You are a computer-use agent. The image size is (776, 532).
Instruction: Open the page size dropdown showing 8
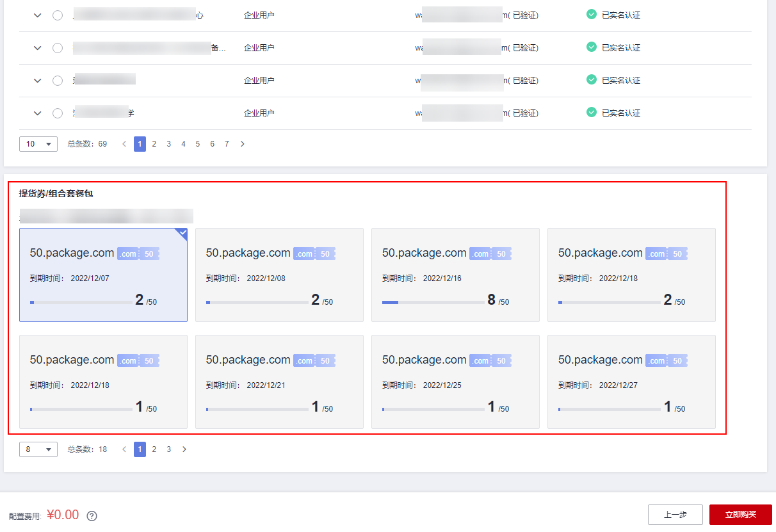click(x=38, y=449)
